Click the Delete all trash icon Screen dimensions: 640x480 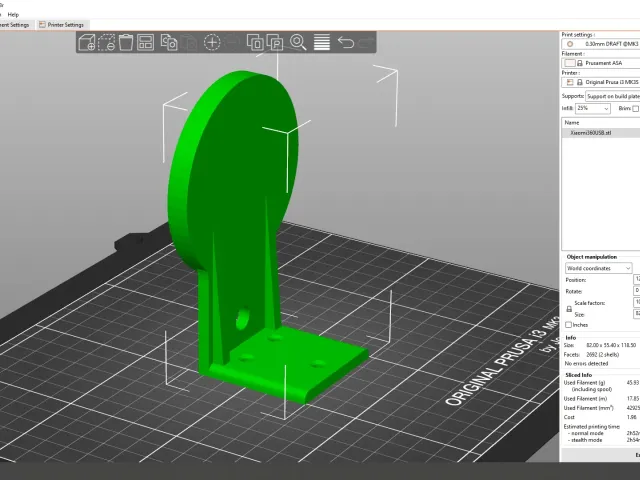(x=126, y=42)
